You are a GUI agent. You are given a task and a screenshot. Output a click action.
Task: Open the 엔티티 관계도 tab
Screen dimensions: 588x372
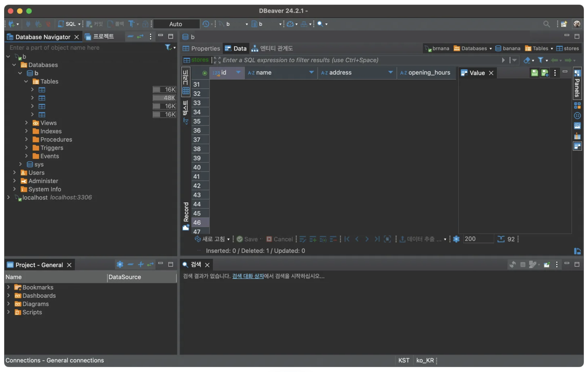(272, 48)
